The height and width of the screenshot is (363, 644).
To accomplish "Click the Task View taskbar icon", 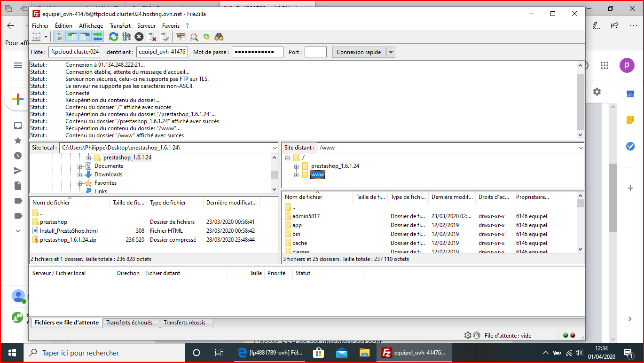I will point(219,353).
